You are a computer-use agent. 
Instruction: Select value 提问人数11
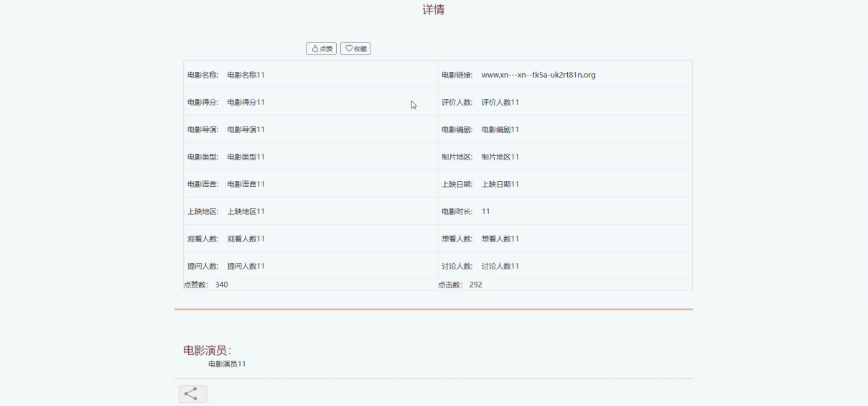point(246,266)
